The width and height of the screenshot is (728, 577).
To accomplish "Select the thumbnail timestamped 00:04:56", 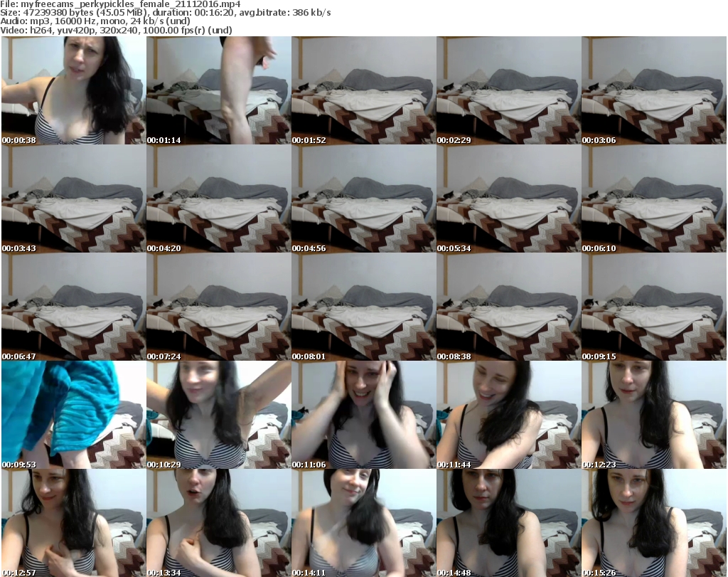I will point(363,198).
